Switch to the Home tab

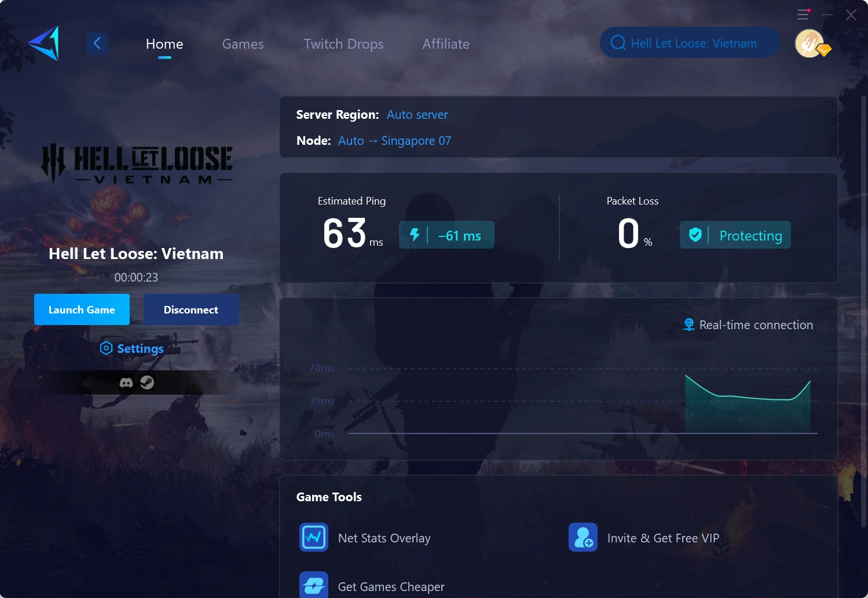[x=164, y=44]
